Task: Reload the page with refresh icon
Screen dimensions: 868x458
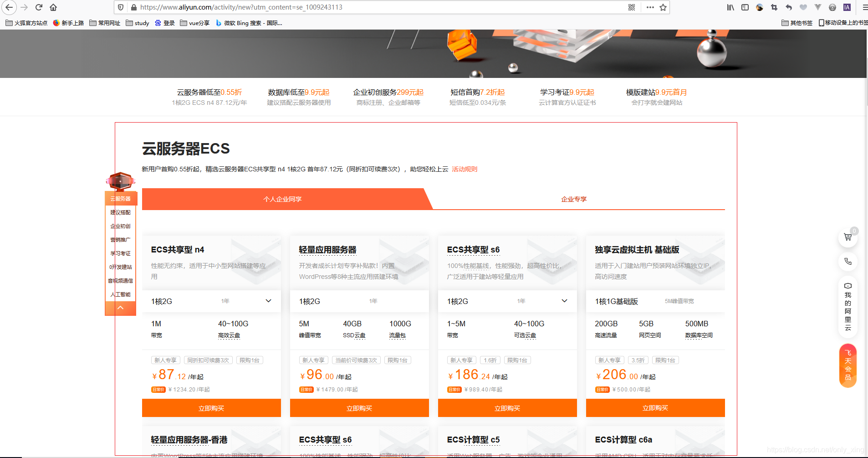Action: click(x=39, y=7)
